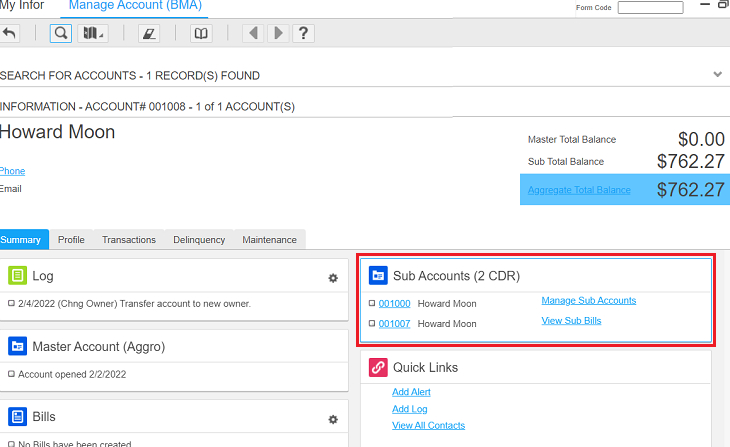The width and height of the screenshot is (730, 447).
Task: Click the Form Code input field
Action: pyautogui.click(x=650, y=7)
